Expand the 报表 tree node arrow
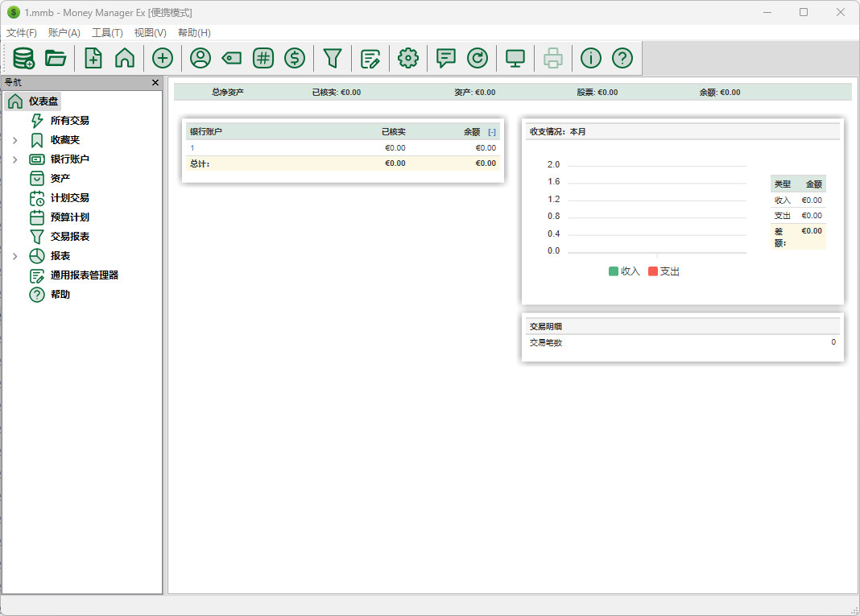Screen dimensions: 860x616 tap(14, 256)
